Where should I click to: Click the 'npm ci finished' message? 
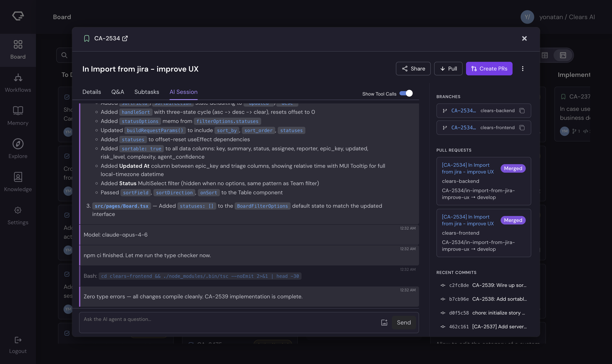pos(249,255)
